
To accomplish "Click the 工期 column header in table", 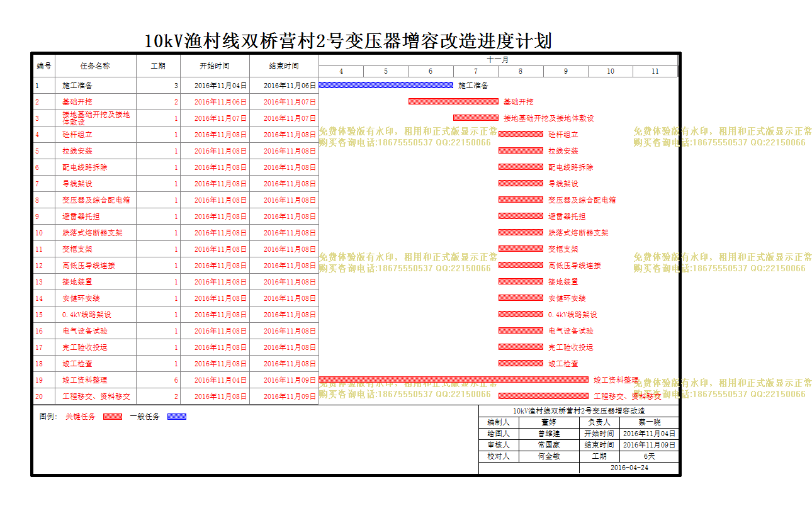I will pyautogui.click(x=158, y=65).
